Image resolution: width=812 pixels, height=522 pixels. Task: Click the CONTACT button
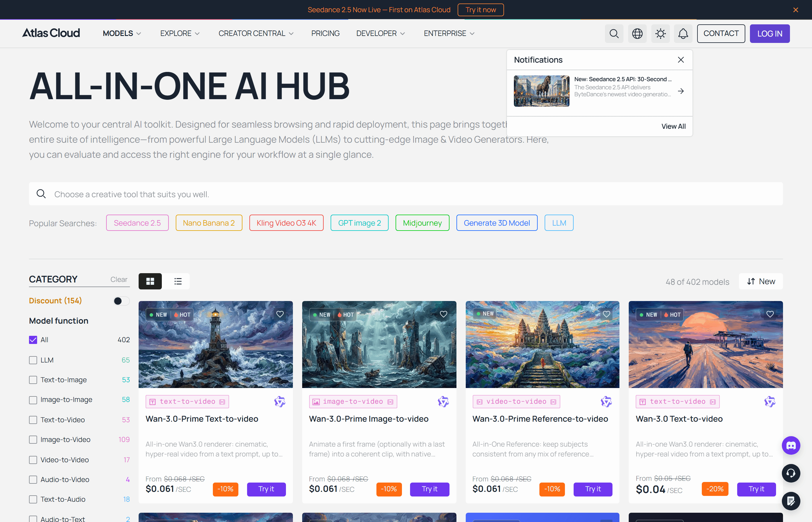[x=721, y=34]
